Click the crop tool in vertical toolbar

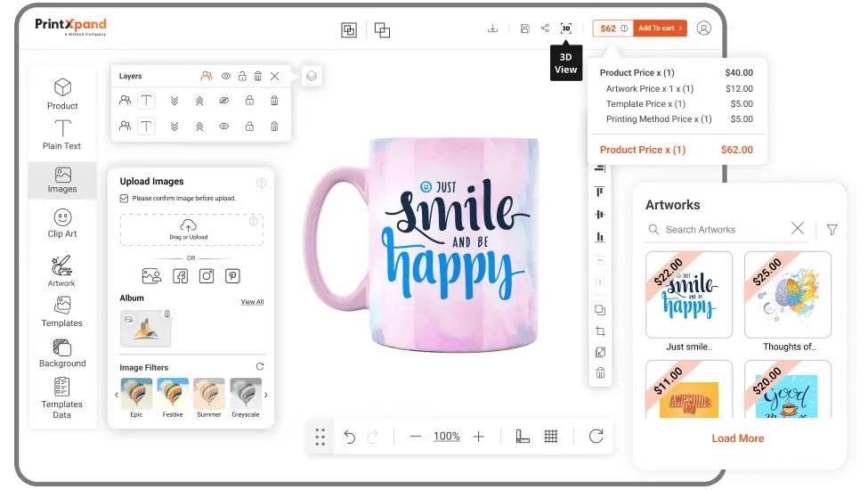(x=600, y=331)
